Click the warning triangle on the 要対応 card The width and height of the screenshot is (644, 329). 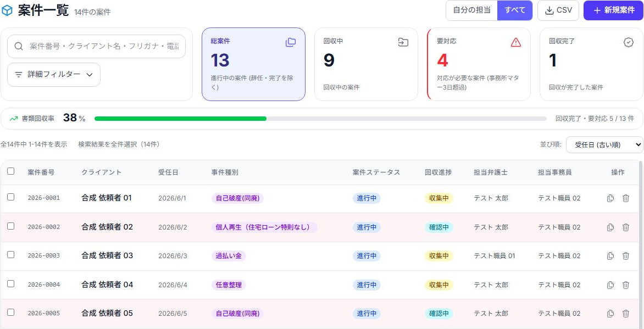(516, 42)
